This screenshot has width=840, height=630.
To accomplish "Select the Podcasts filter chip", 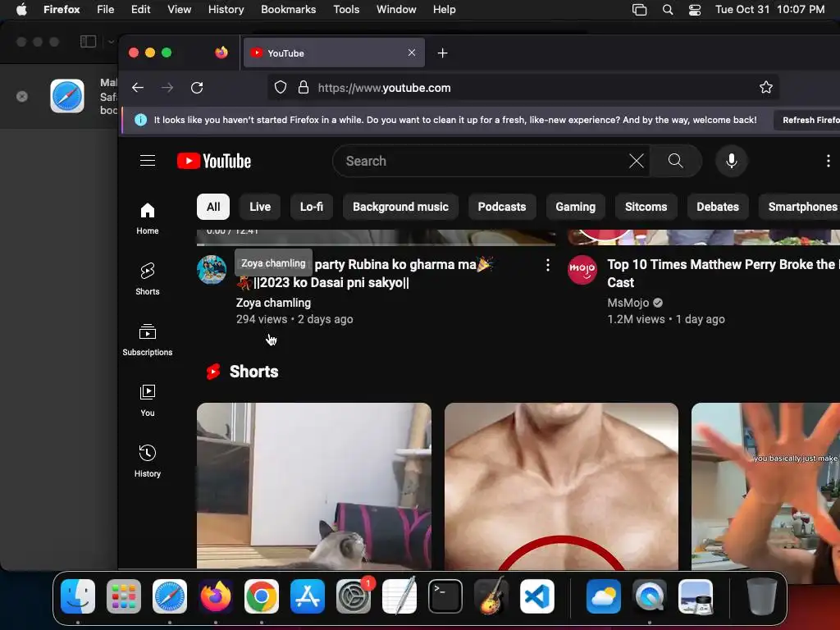I will point(502,207).
